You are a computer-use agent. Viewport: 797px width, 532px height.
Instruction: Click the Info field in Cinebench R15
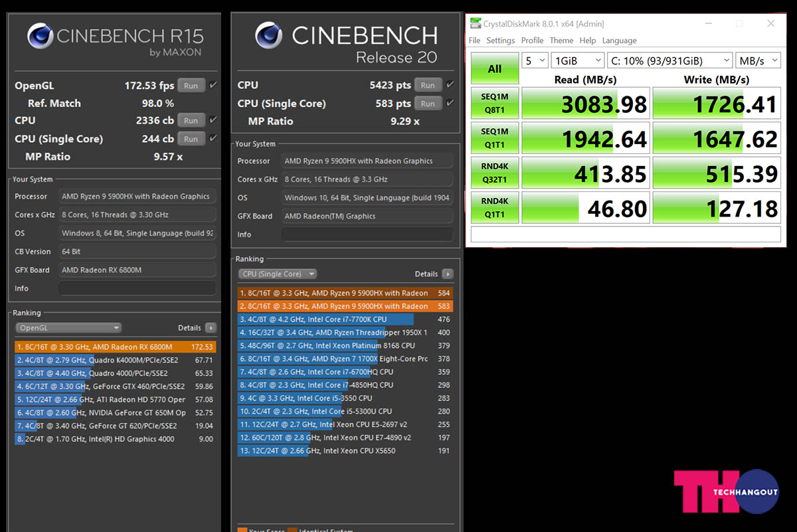[x=137, y=288]
